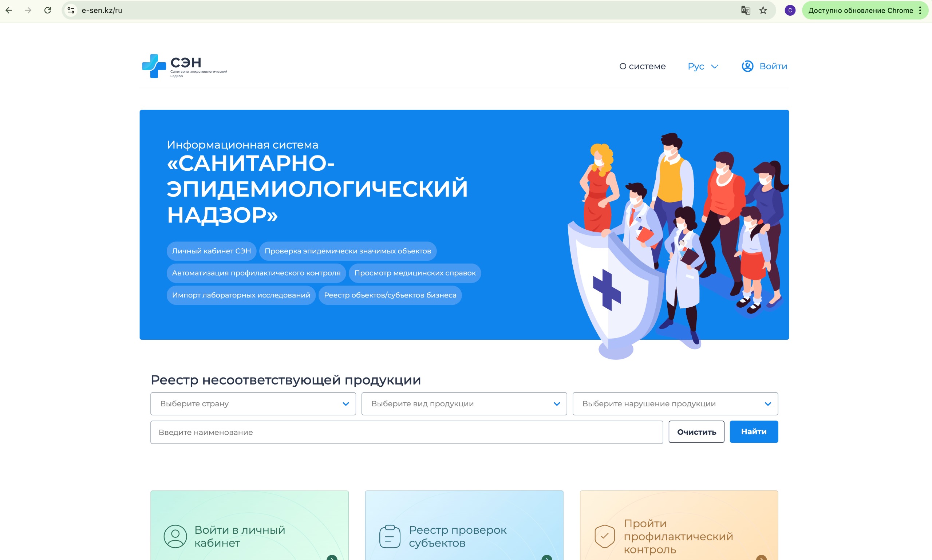Click shield icon on профилактический контроль card

pyautogui.click(x=604, y=536)
